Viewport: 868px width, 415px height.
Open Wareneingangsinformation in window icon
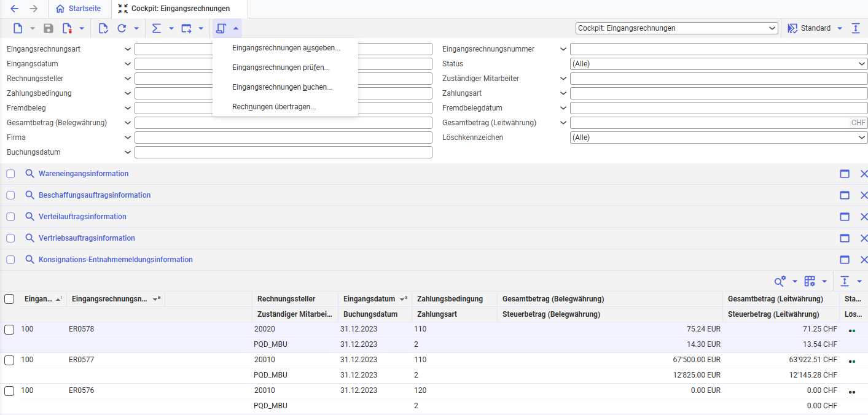click(x=845, y=174)
